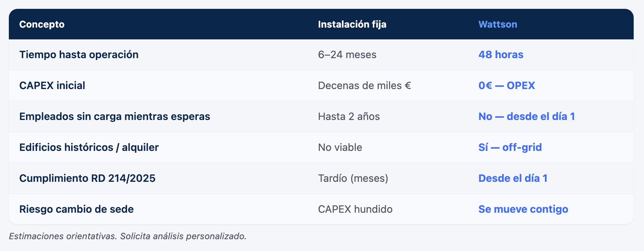Click the 'Estimaciones orientativas' footnote text
644x251 pixels.
pos(127,236)
